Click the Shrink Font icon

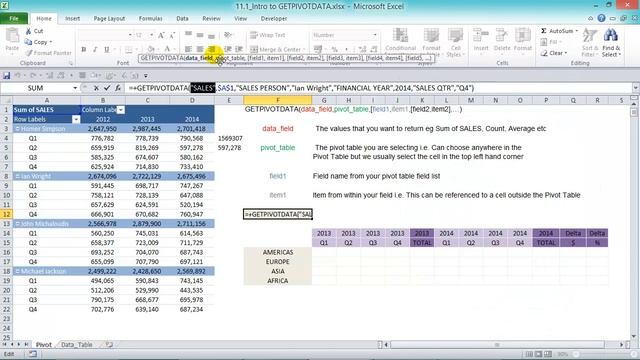172,36
